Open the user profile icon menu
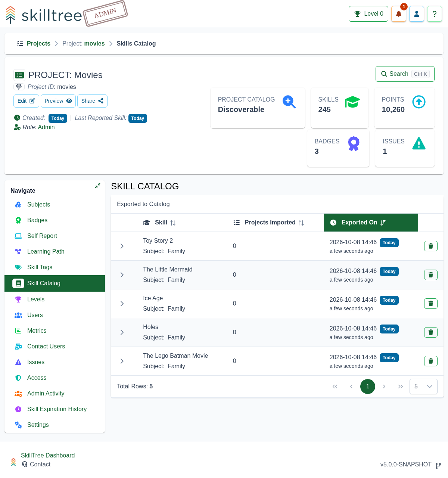The height and width of the screenshot is (478, 448). point(417,14)
